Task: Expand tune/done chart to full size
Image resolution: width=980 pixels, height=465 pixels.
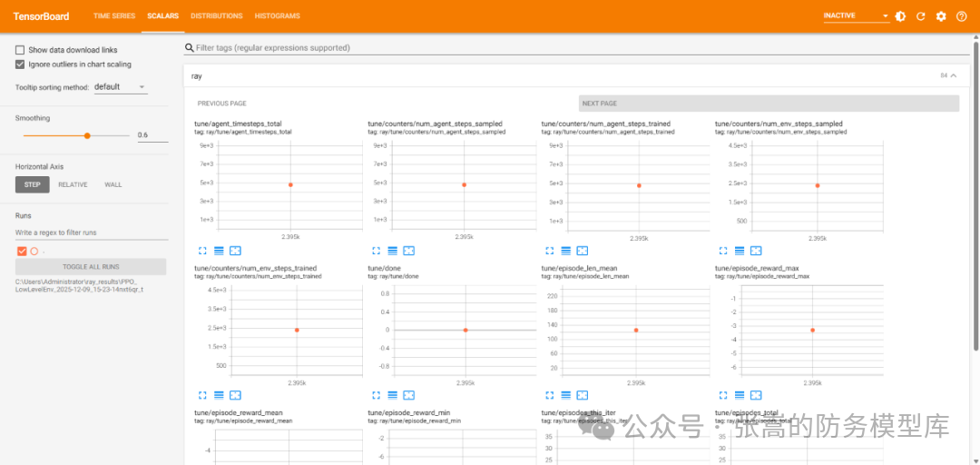Action: (x=377, y=396)
